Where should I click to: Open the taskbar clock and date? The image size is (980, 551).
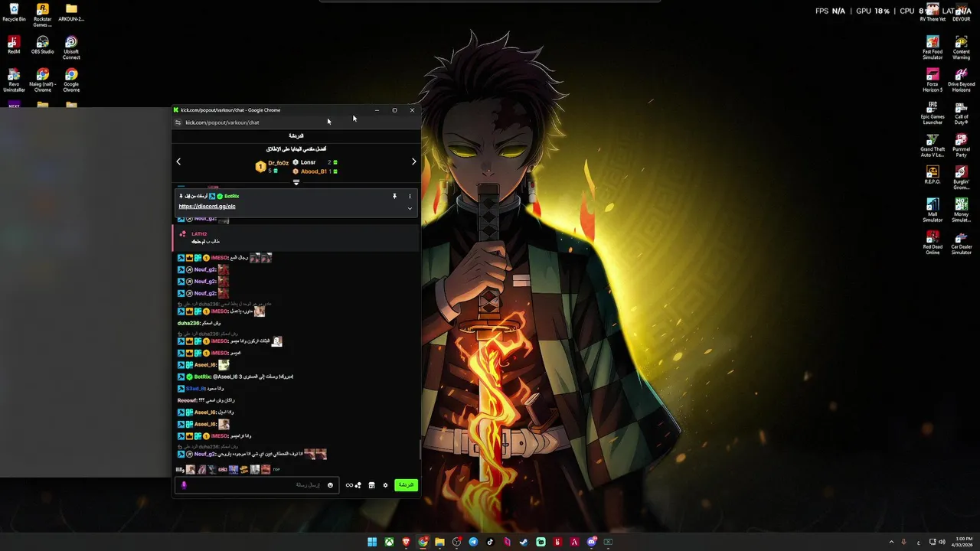point(964,542)
